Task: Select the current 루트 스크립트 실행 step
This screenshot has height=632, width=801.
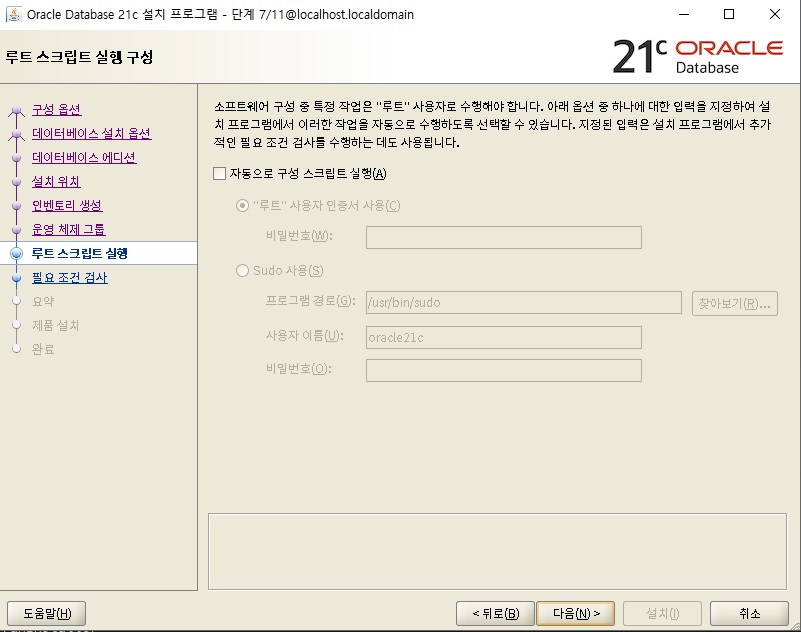Action: (80, 253)
